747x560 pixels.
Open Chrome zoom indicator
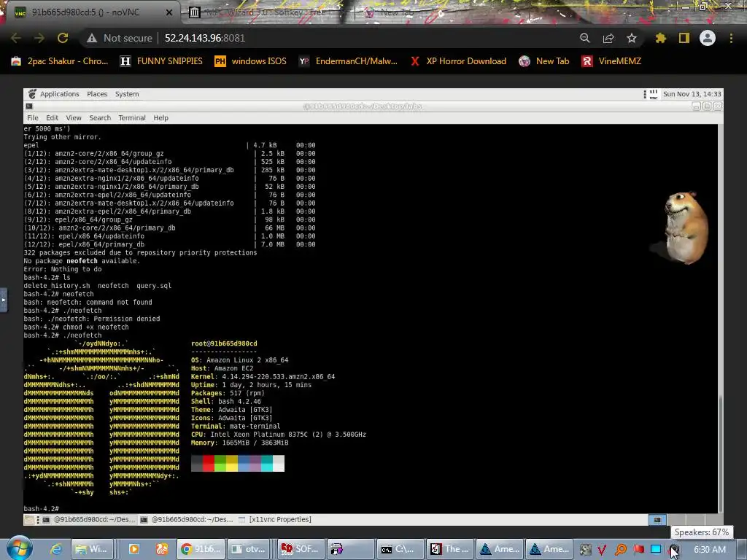coord(585,38)
